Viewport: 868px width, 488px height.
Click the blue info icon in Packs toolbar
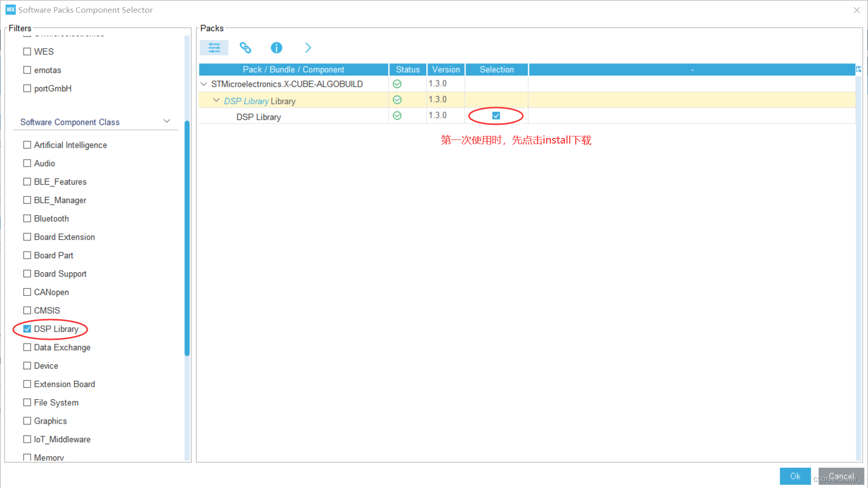[x=276, y=48]
